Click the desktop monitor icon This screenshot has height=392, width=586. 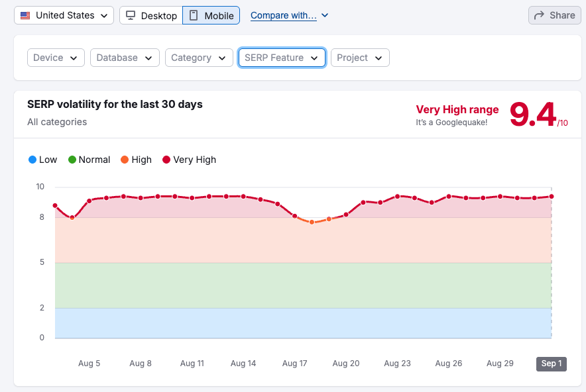click(x=131, y=15)
